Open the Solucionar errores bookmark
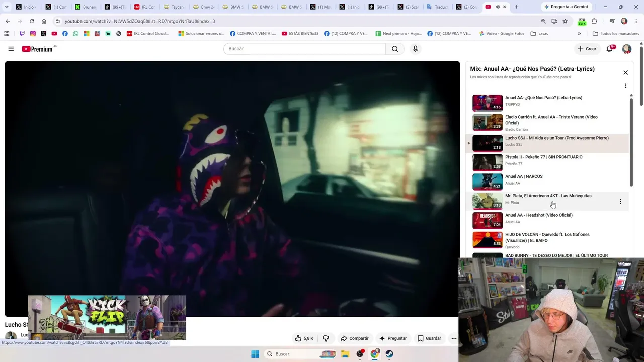Viewport: 644px width, 362px height. click(x=201, y=34)
